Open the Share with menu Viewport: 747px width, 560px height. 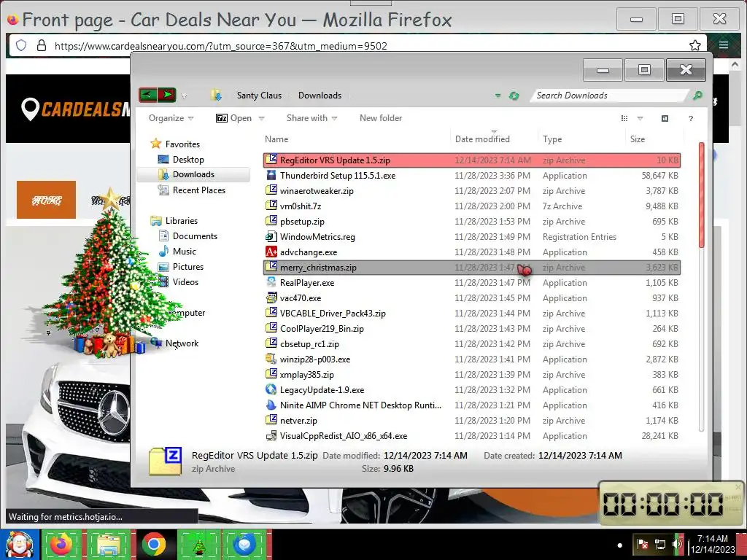coord(311,118)
